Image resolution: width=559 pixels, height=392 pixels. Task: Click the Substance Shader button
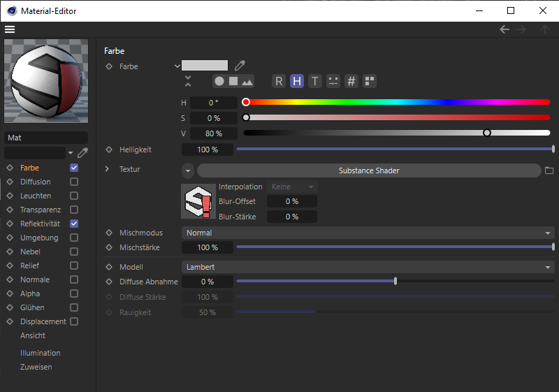tap(369, 170)
